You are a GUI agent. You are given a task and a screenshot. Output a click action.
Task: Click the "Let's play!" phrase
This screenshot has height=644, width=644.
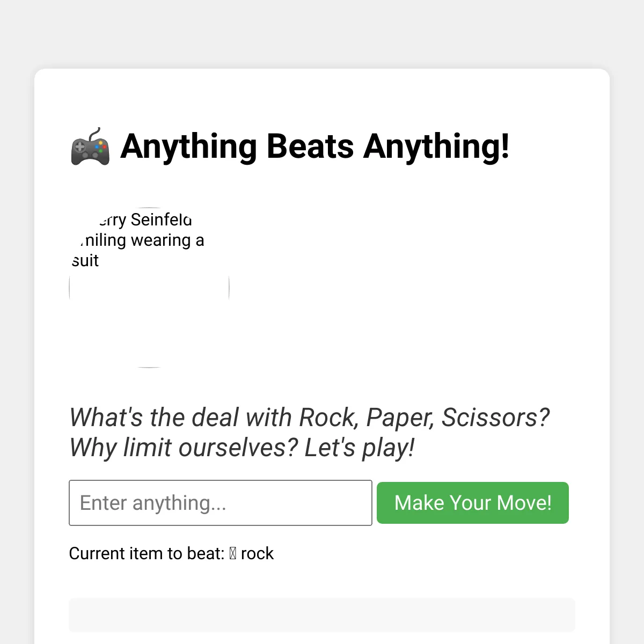click(x=360, y=448)
